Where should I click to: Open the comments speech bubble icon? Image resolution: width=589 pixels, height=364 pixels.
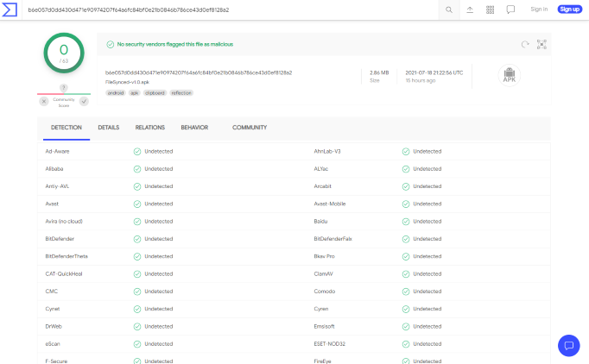[510, 9]
